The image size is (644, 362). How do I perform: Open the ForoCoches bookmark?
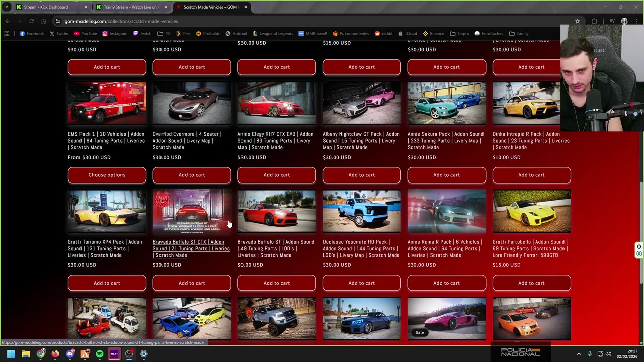(x=489, y=34)
